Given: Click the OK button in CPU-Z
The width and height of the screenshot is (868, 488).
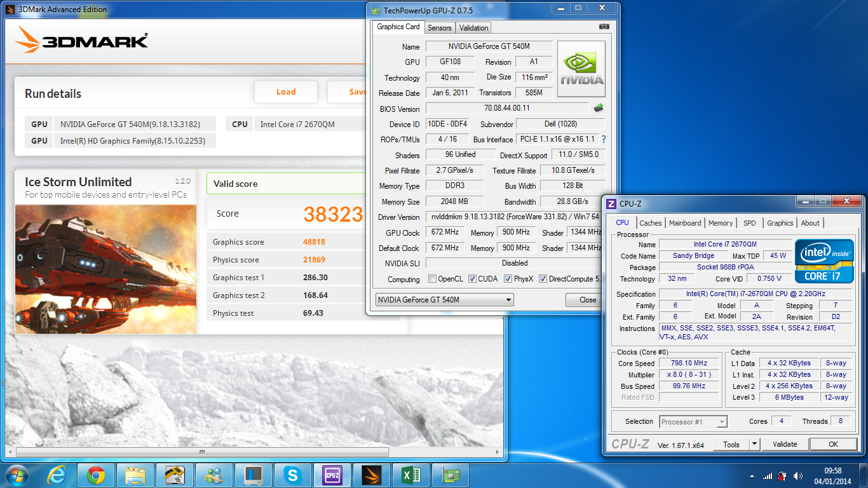Looking at the screenshot, I should (833, 444).
